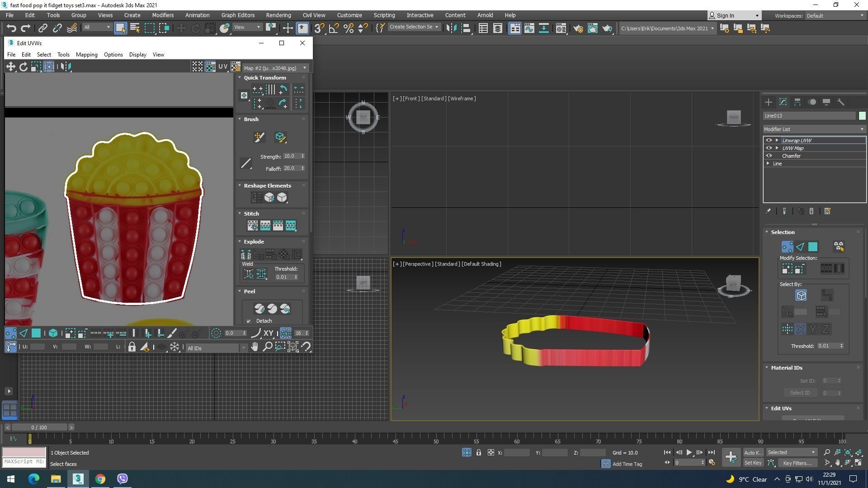The width and height of the screenshot is (868, 488).
Task: Uncheck the Detach checkbox in Peel
Action: (249, 321)
